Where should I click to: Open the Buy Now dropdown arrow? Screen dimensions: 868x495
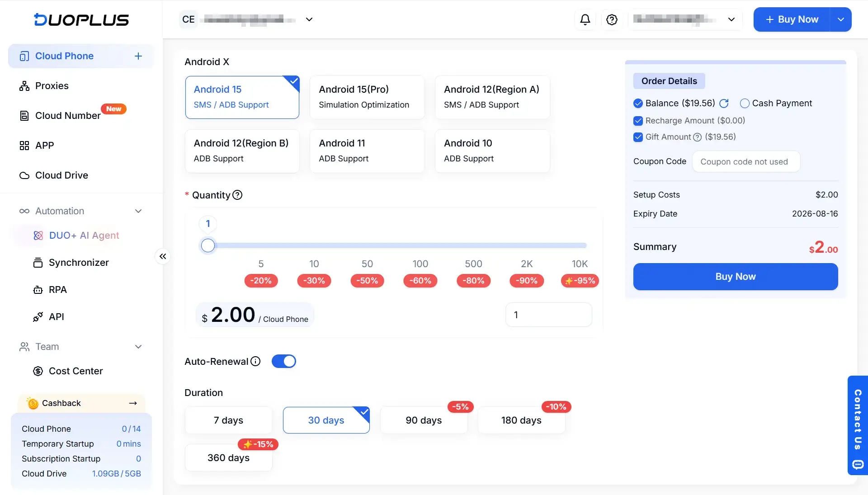pos(841,19)
